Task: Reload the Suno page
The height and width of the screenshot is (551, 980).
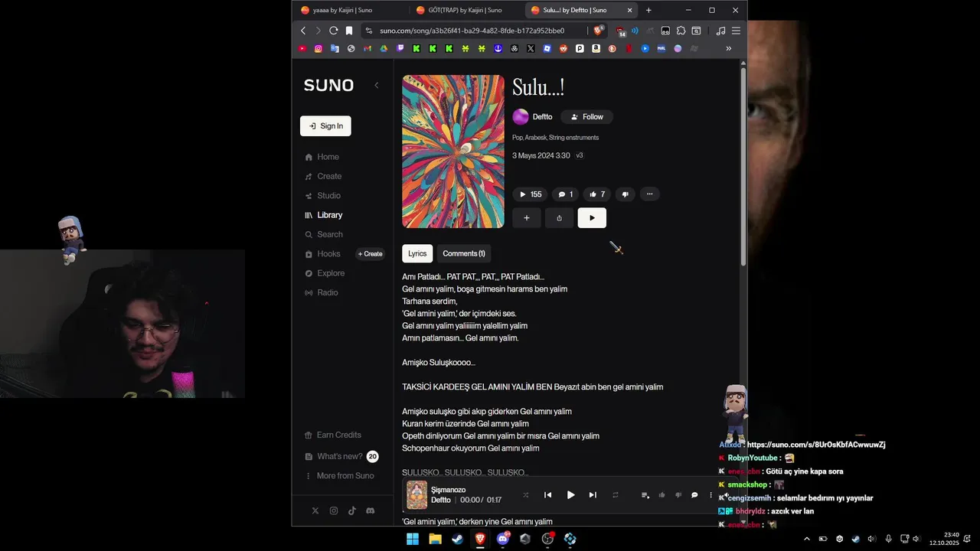Action: click(x=333, y=31)
